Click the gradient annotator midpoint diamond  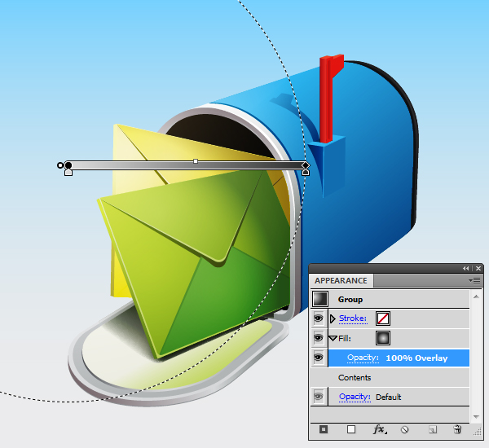(196, 161)
